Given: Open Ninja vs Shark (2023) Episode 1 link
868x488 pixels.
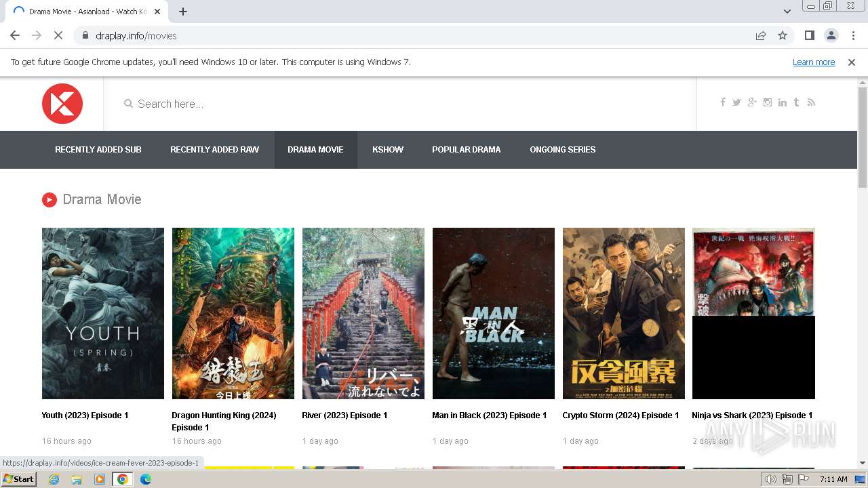Looking at the screenshot, I should point(752,415).
